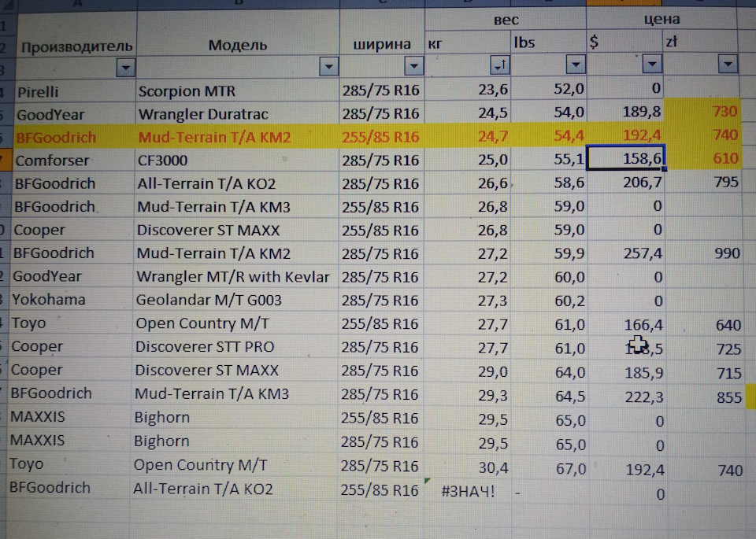This screenshot has height=539, width=756.
Task: Select the 257,4 dollar price cell
Action: pyautogui.click(x=627, y=253)
